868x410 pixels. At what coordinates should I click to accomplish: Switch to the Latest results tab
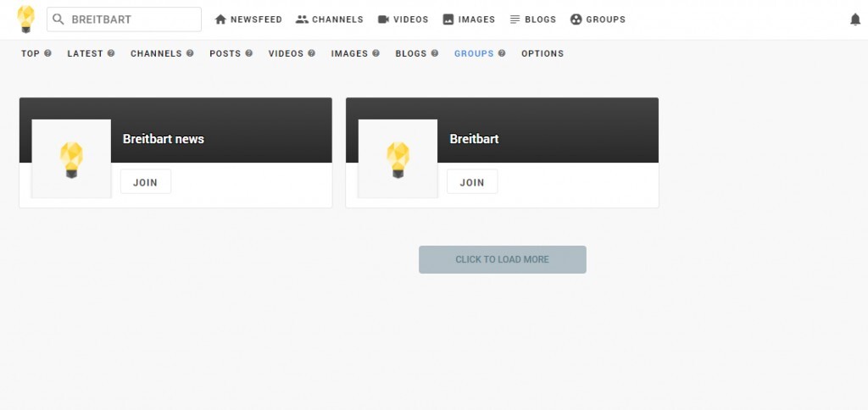tap(85, 53)
